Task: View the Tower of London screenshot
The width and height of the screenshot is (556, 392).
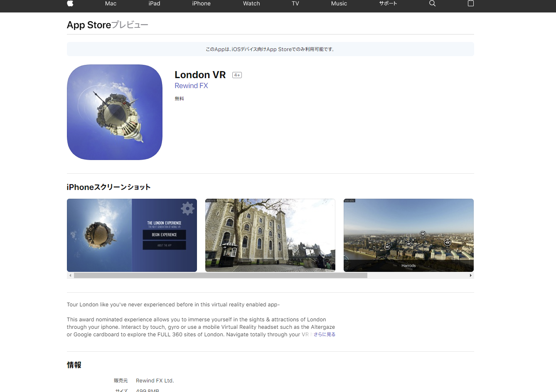Action: (270, 235)
